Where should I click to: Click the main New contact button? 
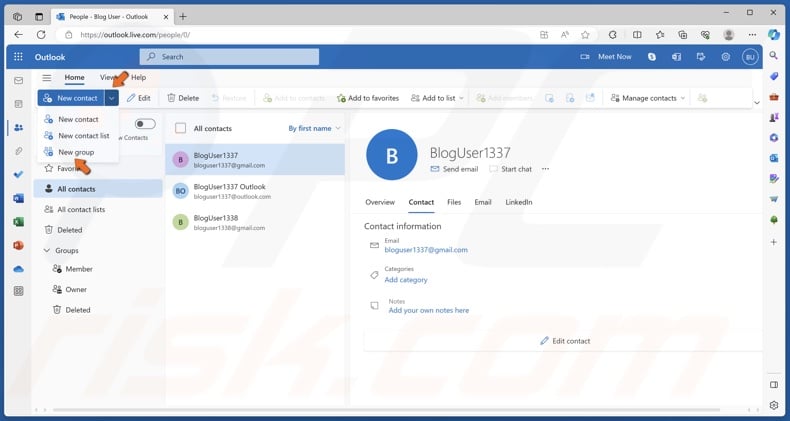(x=71, y=98)
